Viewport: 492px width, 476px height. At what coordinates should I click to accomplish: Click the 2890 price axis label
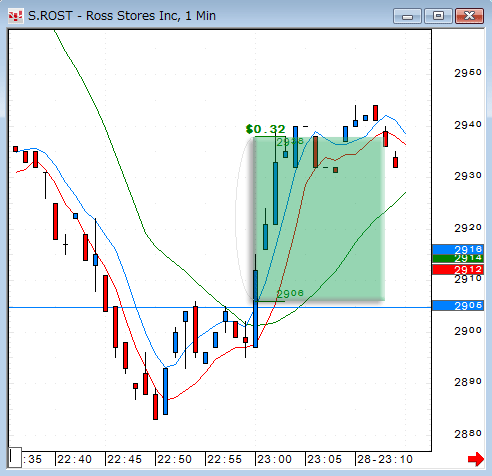pyautogui.click(x=468, y=382)
